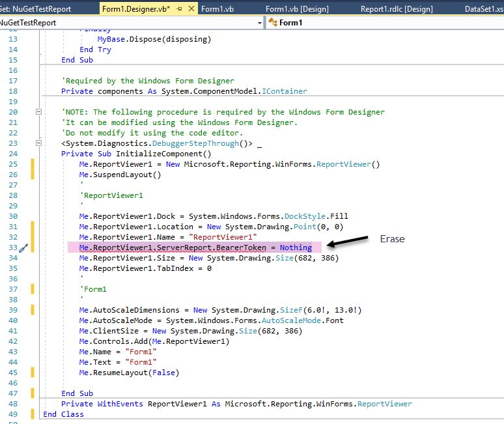Collapse the InitializeComponent region at line 23
The height and width of the screenshot is (424, 504).
pyautogui.click(x=38, y=143)
